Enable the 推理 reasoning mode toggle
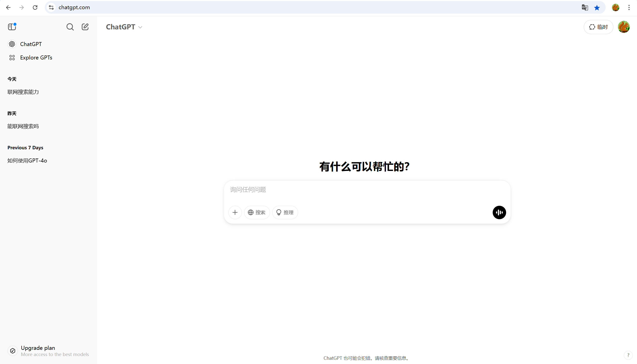The image size is (637, 364). [x=285, y=212]
